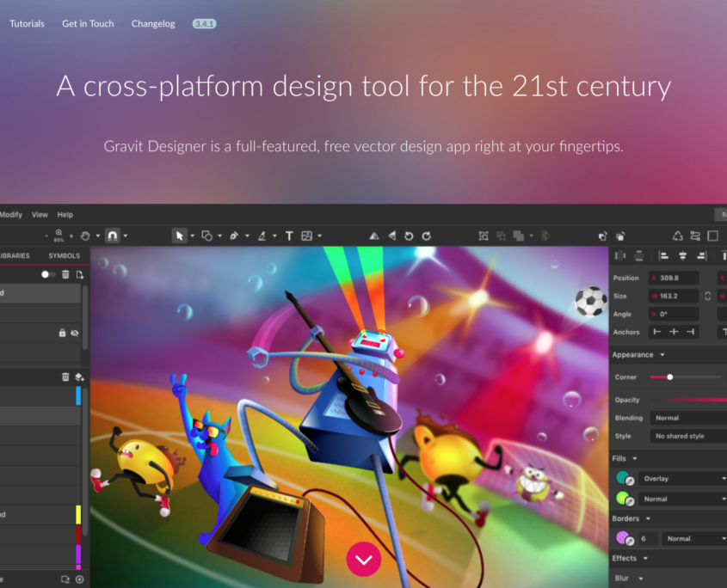Toggle the switch in pages panel
This screenshot has height=588, width=727.
coord(48,274)
